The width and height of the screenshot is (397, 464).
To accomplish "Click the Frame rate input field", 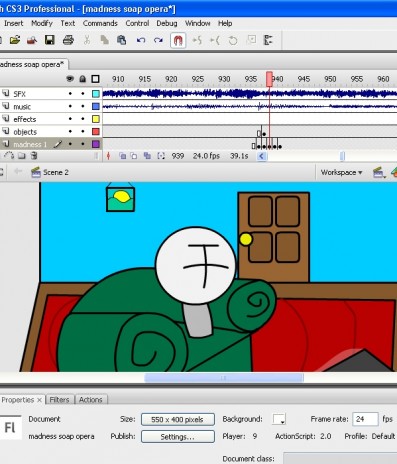I will (365, 419).
